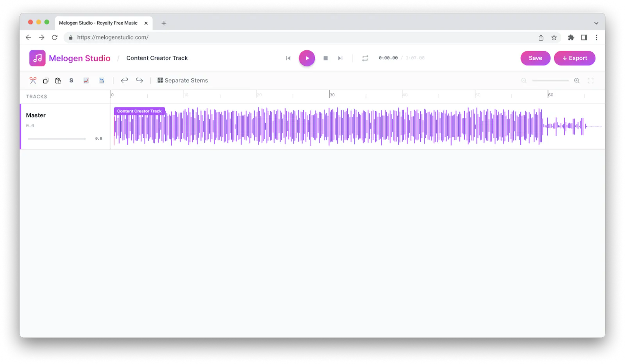Open browser extensions puzzle icon
This screenshot has height=364, width=625.
571,37
